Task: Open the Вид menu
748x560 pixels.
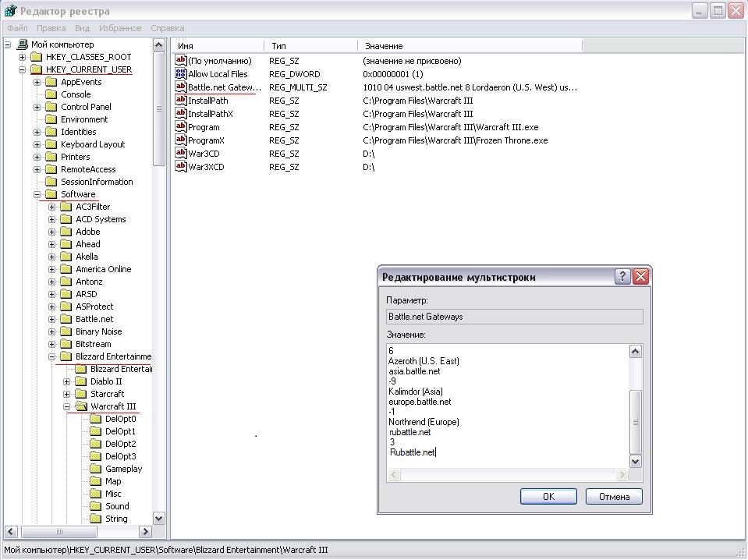Action: click(x=82, y=28)
